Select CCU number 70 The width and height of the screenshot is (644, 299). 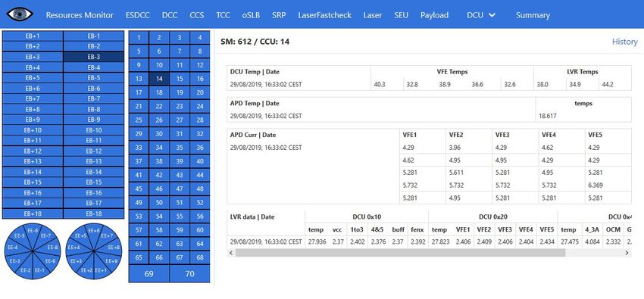coord(189,273)
